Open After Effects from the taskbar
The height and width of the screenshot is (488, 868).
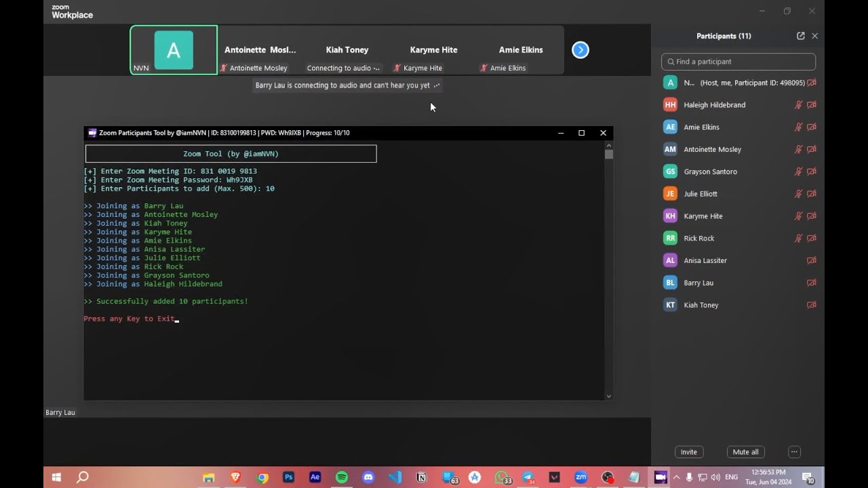(315, 477)
